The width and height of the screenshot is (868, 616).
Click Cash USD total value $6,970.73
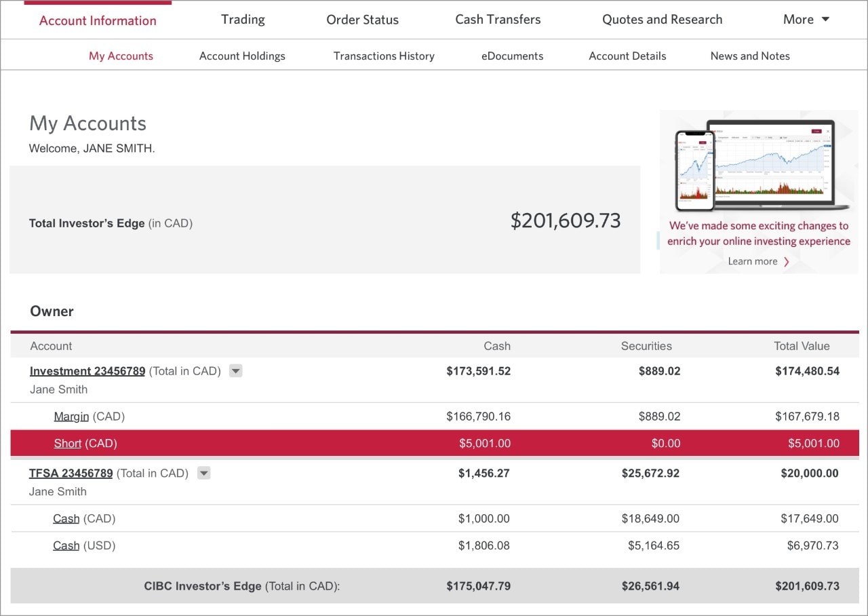(813, 546)
